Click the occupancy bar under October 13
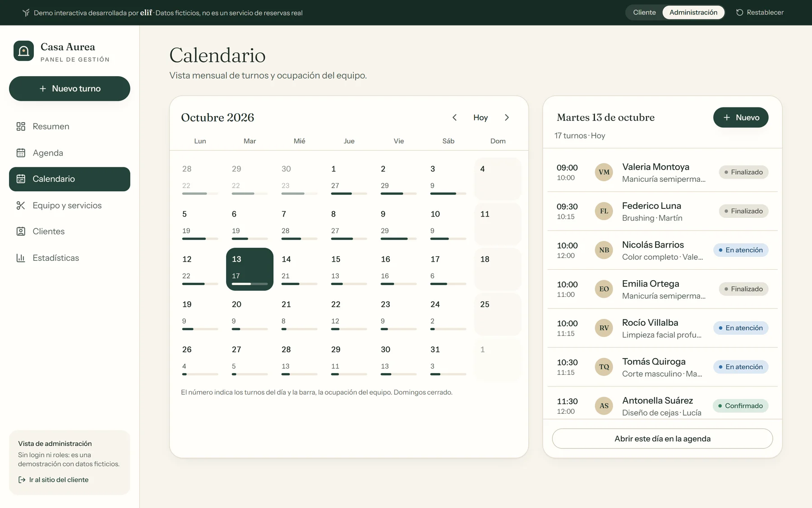This screenshot has height=508, width=812. [x=249, y=284]
